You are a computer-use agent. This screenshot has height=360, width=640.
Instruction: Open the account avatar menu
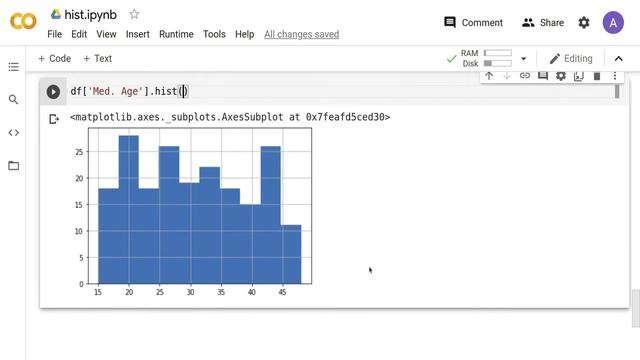(x=613, y=22)
